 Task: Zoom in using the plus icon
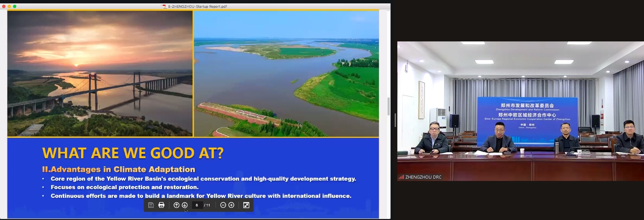click(x=231, y=205)
